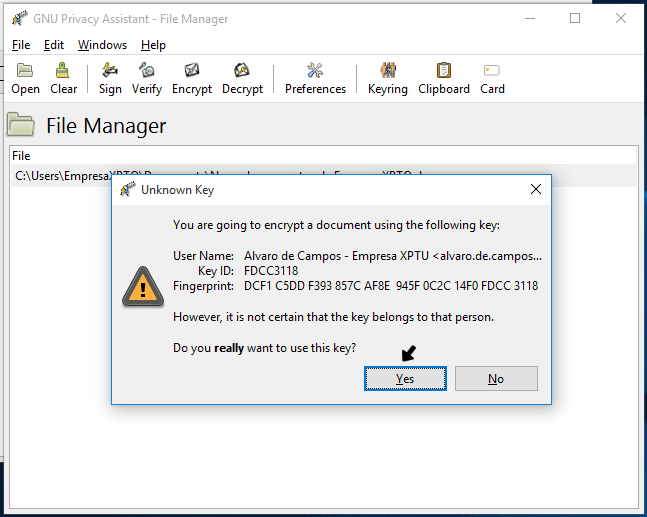The image size is (647, 517).
Task: Clear the file list with the Clear icon
Action: tap(63, 78)
